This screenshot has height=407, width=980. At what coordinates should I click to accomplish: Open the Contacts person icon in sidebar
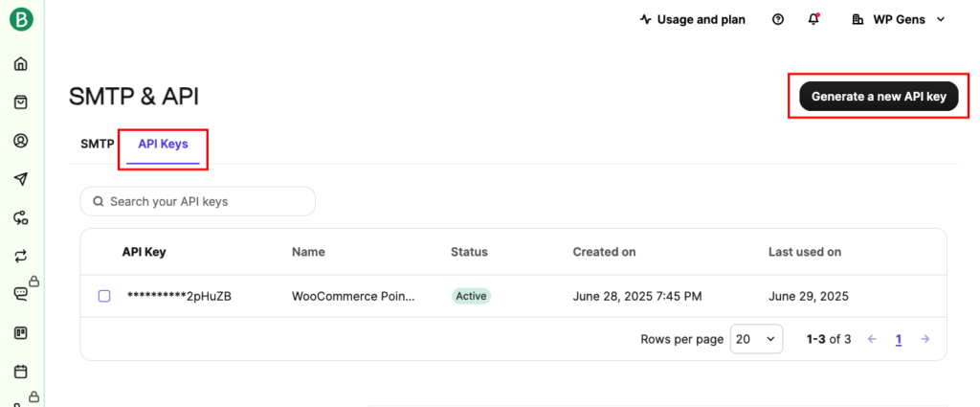pyautogui.click(x=21, y=141)
